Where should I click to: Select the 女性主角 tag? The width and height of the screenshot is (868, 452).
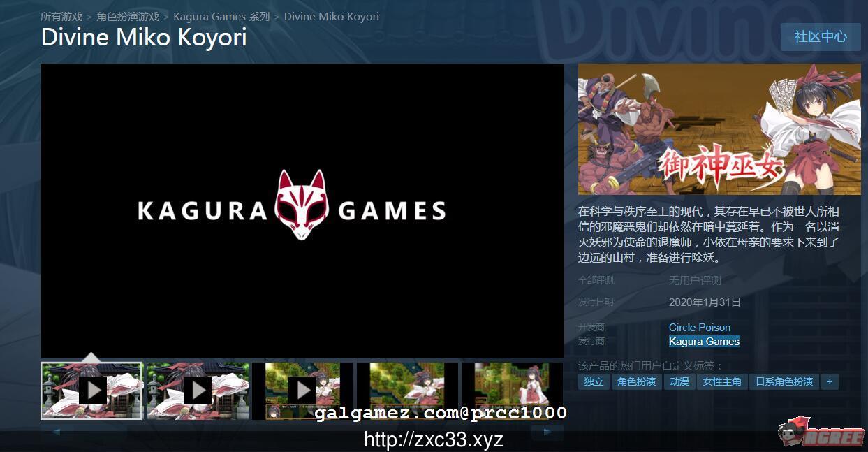pos(722,381)
